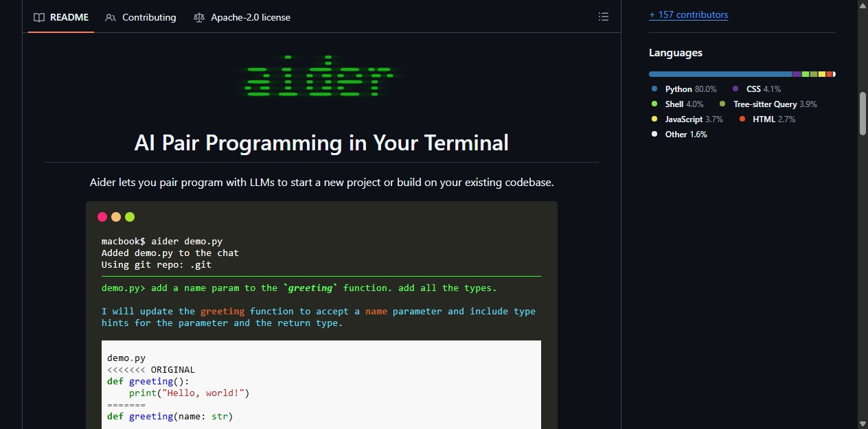Click the 'macbook$ aider demo.py' line
Screen dimensions: 868x429
click(x=162, y=241)
